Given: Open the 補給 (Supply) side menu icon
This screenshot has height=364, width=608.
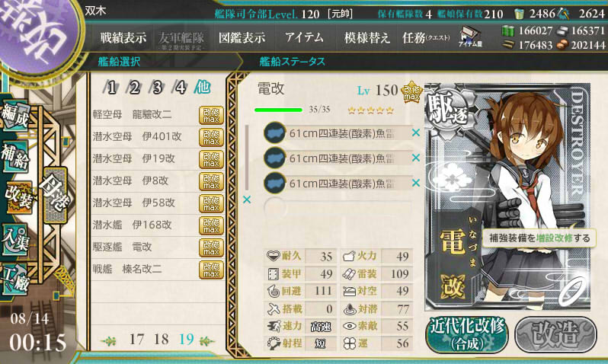Looking at the screenshot, I should point(14,155).
